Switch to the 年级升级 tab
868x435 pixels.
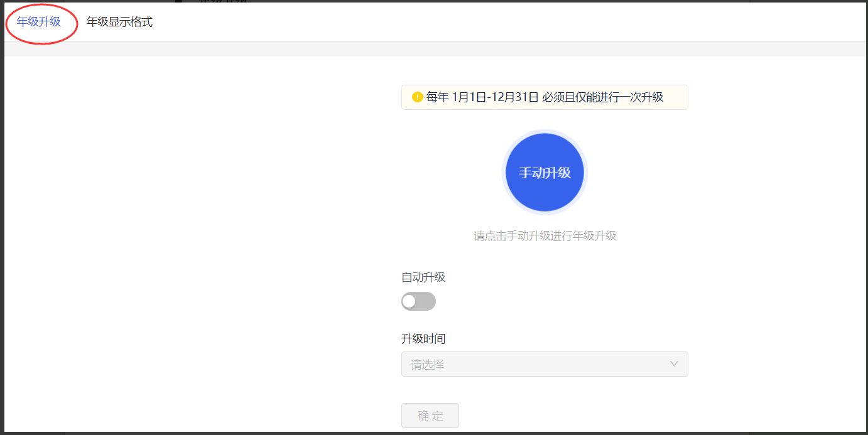(39, 22)
